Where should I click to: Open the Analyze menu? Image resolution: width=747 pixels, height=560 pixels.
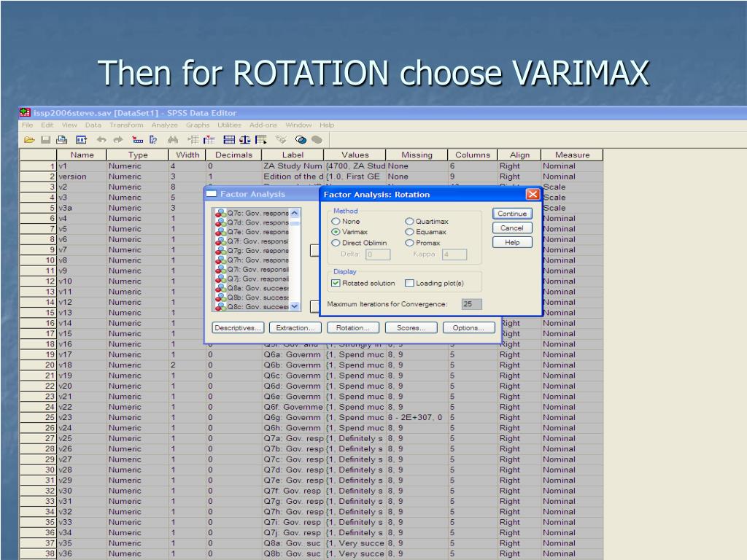(x=164, y=125)
